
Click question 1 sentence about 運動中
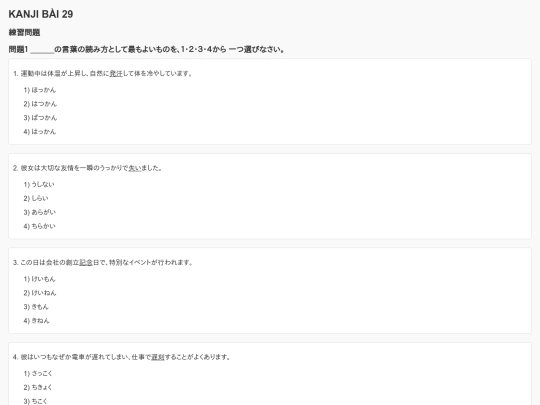[103, 73]
